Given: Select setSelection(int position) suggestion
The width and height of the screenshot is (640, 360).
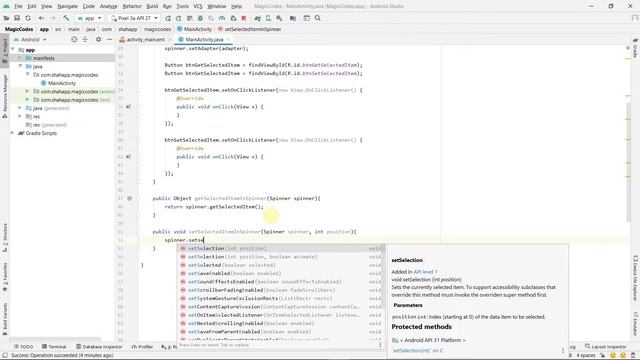Looking at the screenshot, I should [281, 249].
